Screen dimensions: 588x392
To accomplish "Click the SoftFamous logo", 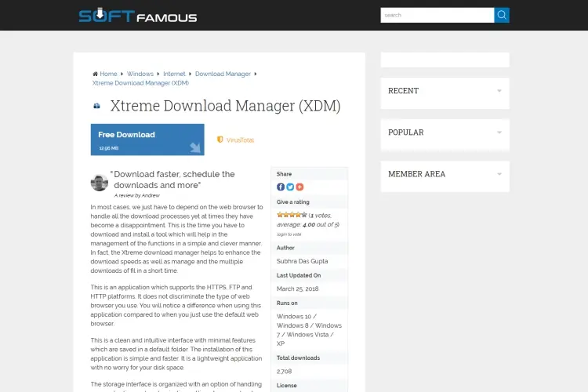I will pyautogui.click(x=138, y=16).
